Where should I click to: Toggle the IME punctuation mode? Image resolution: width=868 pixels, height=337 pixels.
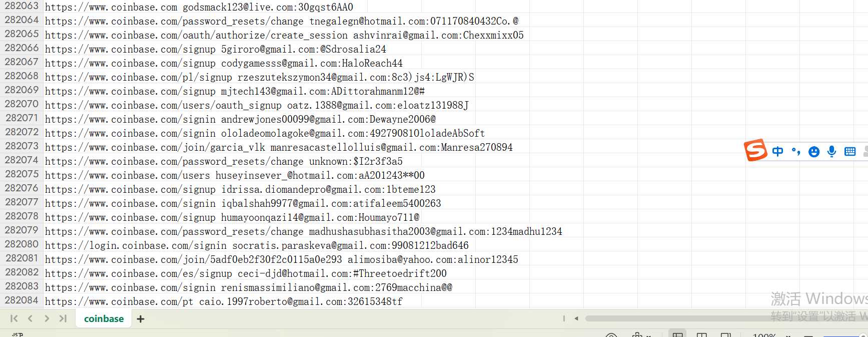pos(796,151)
